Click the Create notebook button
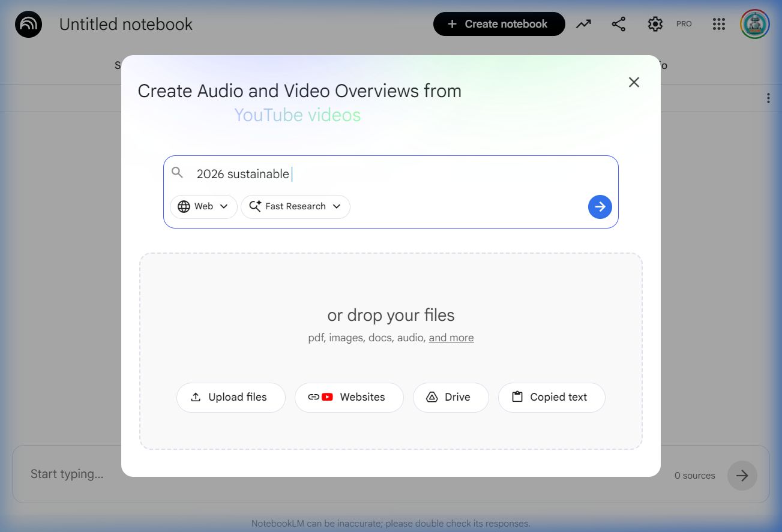This screenshot has height=532, width=782. click(499, 24)
